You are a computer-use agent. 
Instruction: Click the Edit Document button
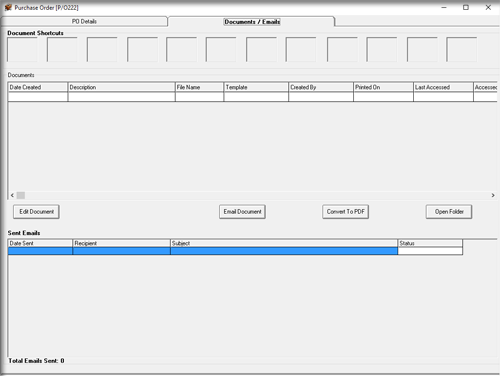36,212
